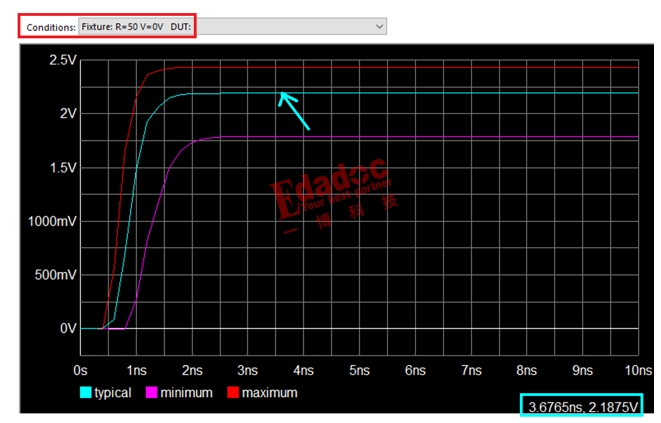Image resolution: width=661 pixels, height=423 pixels.
Task: Click the cyan typical legend swatch
Action: click(86, 393)
